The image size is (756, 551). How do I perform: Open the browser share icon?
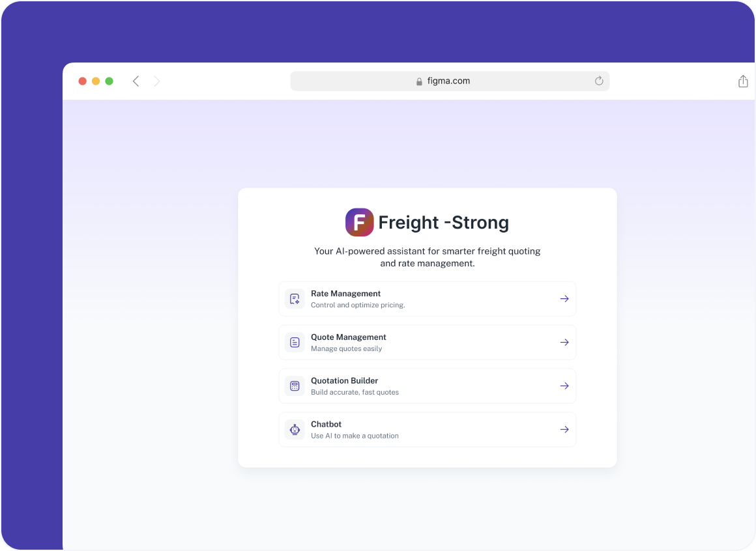point(743,81)
